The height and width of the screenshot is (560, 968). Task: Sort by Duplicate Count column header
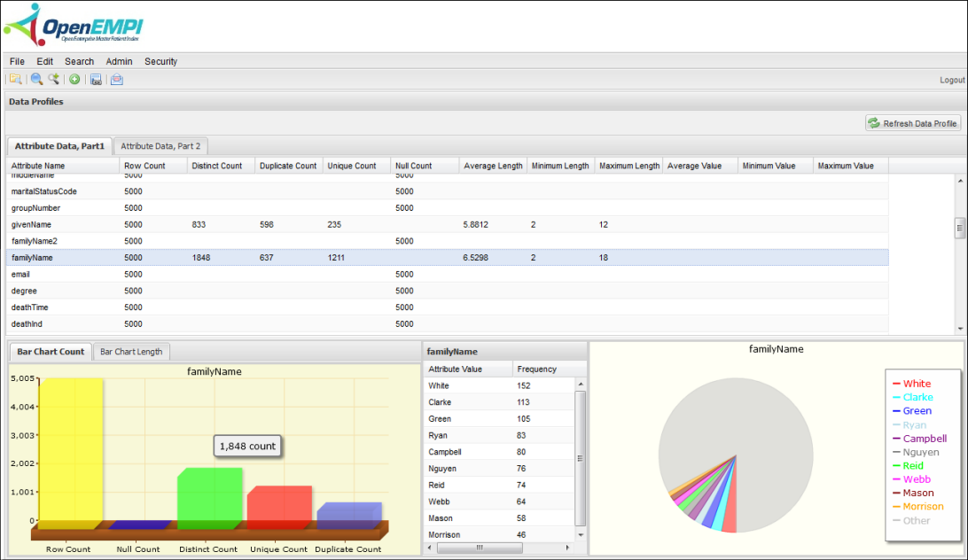pos(289,166)
